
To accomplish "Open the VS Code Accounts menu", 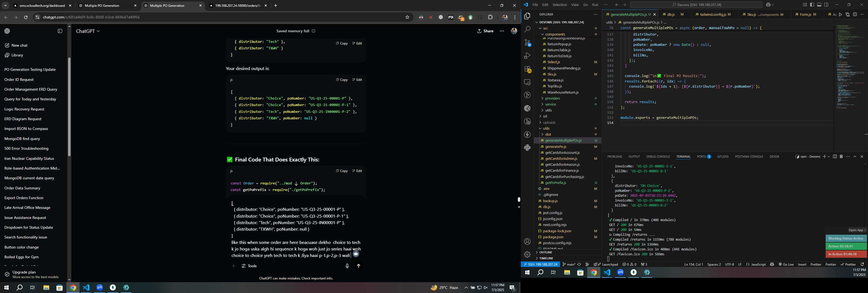I will click(527, 241).
